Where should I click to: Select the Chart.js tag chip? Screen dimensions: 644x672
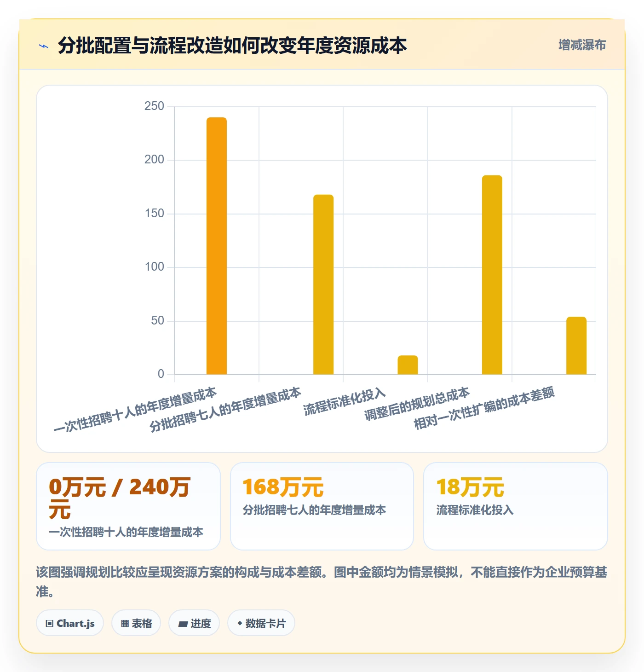[70, 623]
